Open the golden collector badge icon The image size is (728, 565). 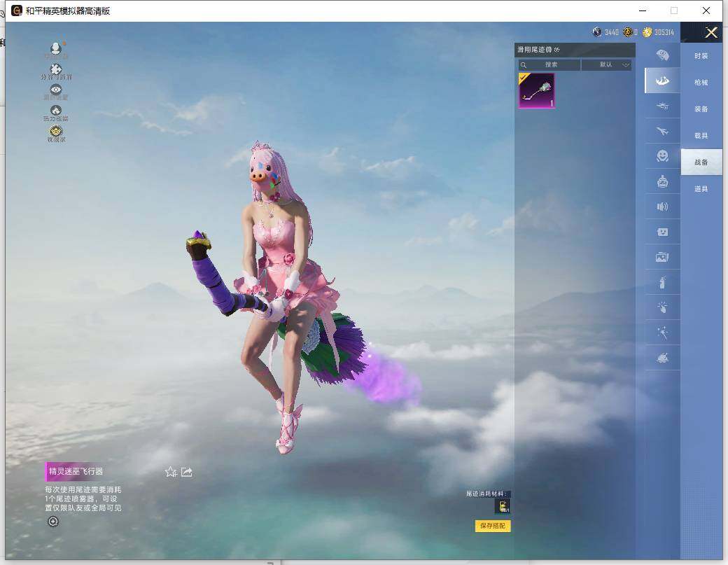(56, 130)
